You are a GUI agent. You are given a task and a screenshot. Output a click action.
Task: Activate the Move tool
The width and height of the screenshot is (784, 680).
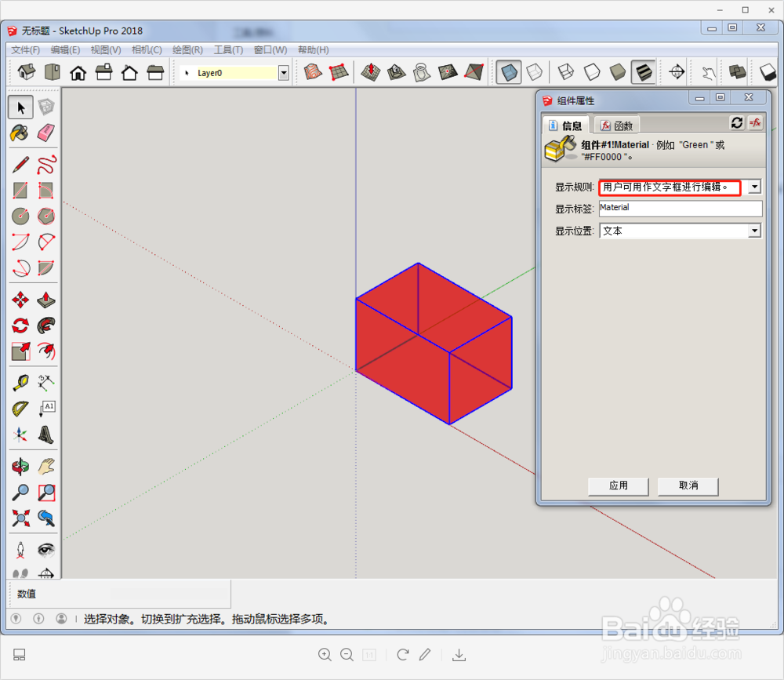(20, 300)
